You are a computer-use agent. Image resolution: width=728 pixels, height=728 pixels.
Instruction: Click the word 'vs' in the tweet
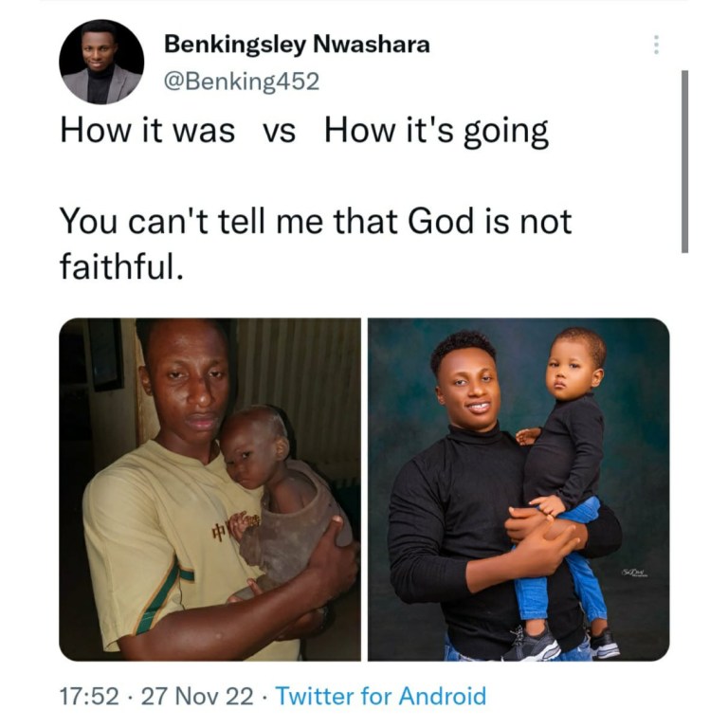coord(279,133)
